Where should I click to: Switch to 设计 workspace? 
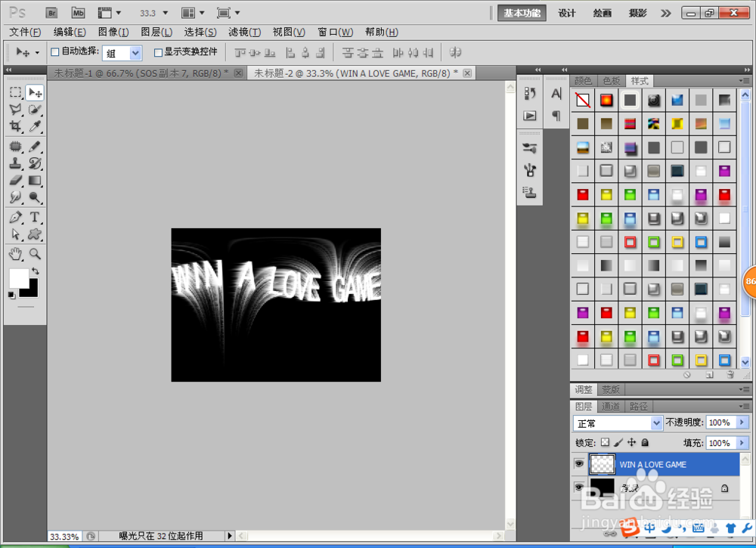click(567, 13)
